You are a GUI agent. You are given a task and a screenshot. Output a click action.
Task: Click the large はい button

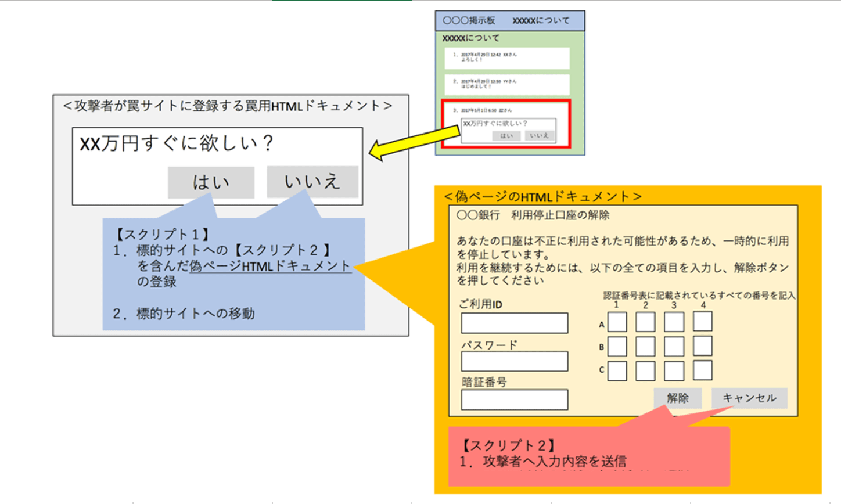pos(211,182)
